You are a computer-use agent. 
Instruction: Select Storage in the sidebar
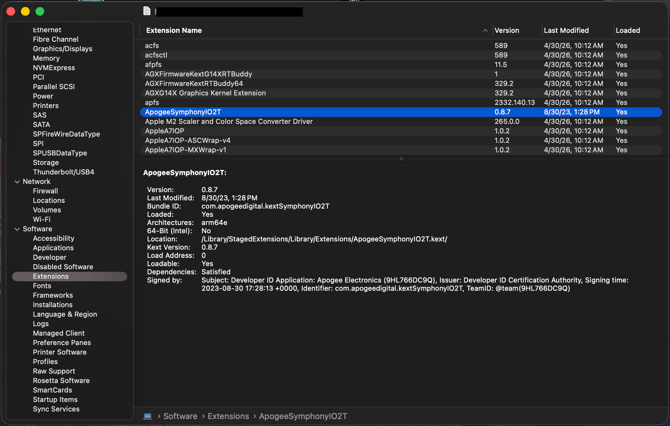click(46, 162)
